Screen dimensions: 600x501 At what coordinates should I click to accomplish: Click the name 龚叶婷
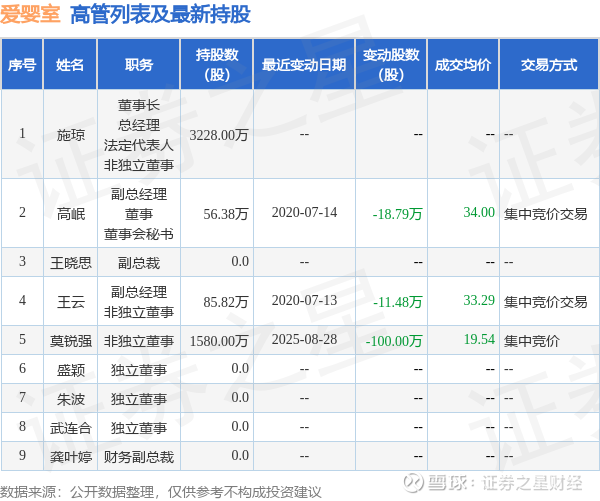tap(70, 457)
